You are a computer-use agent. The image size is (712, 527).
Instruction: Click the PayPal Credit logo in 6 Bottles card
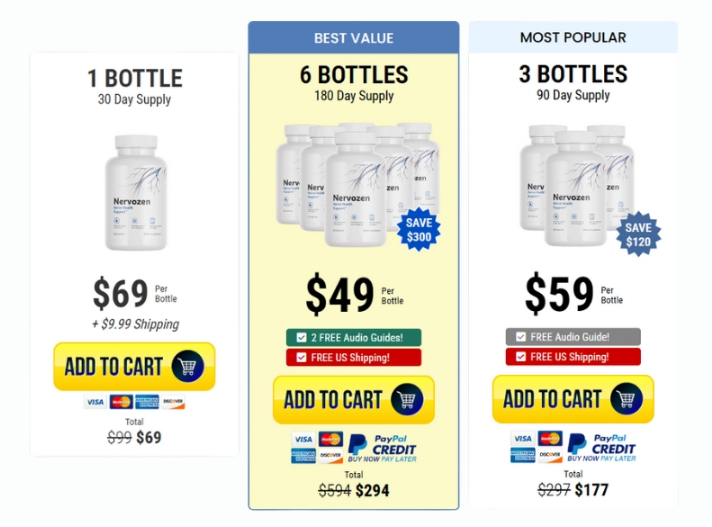382,448
